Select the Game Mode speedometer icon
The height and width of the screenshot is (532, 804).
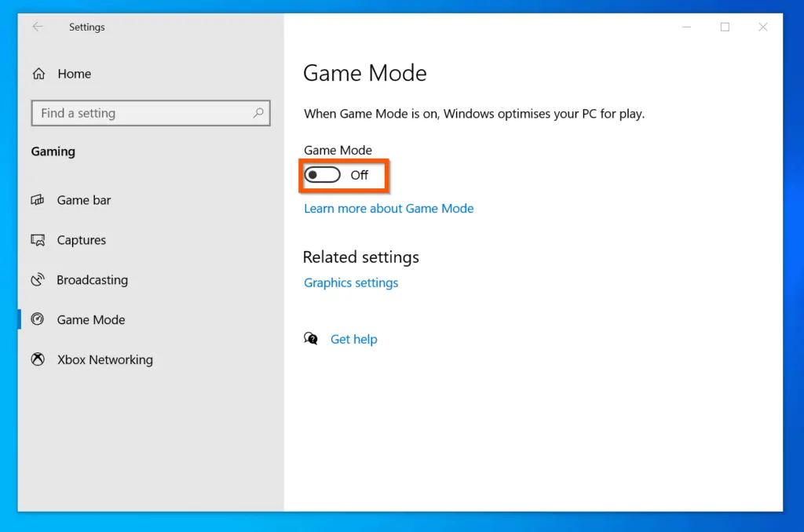coord(38,319)
